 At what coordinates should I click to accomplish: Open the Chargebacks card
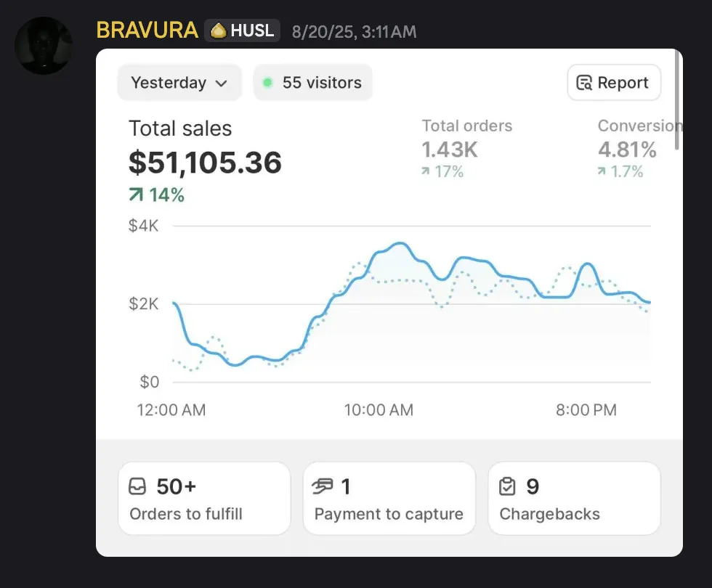[x=574, y=499]
